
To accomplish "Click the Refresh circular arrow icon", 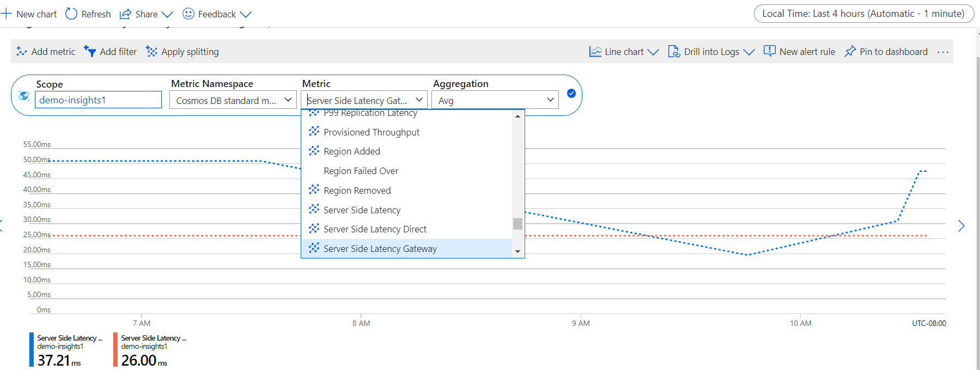I will pyautogui.click(x=71, y=14).
